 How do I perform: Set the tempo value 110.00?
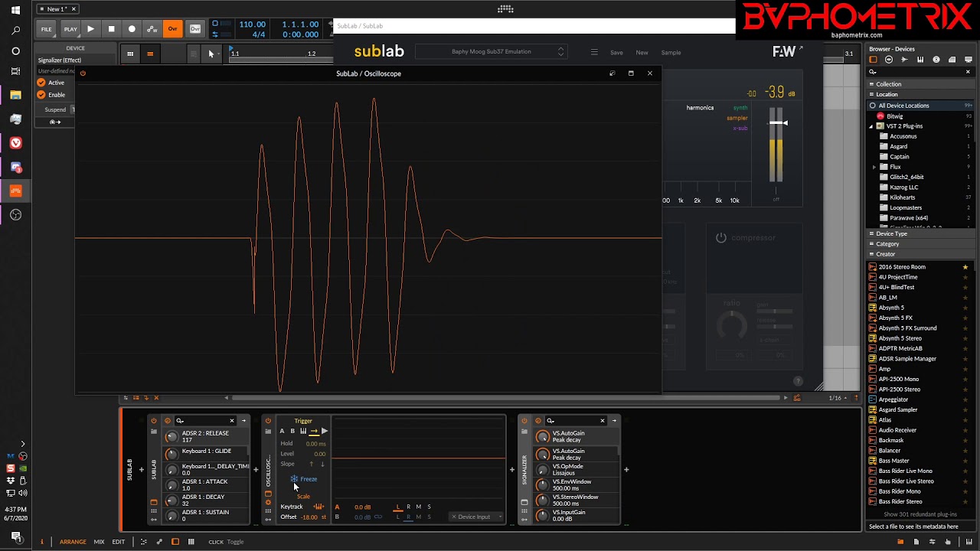[x=253, y=24]
